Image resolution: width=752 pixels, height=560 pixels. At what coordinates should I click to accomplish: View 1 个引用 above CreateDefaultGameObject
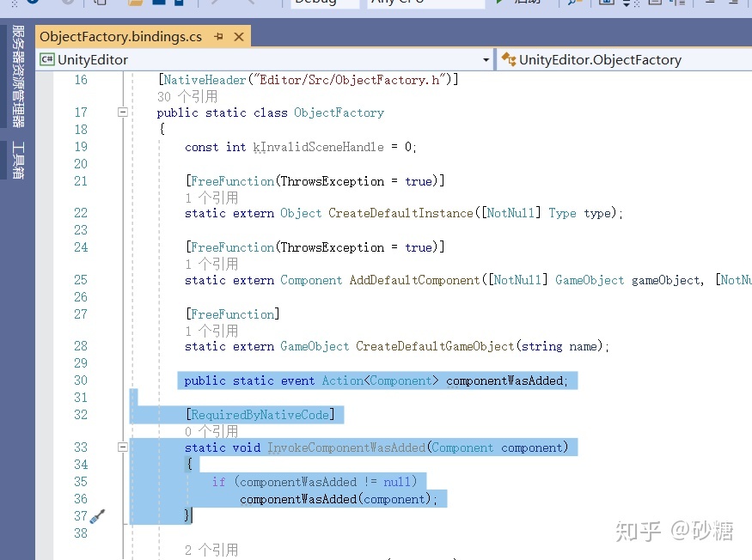(211, 331)
